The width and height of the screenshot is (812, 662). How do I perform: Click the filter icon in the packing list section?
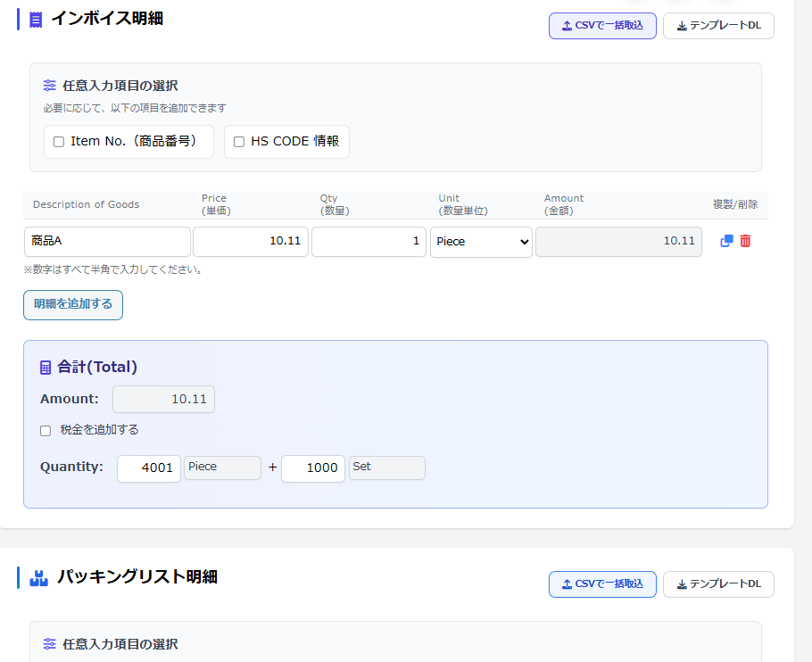[49, 644]
